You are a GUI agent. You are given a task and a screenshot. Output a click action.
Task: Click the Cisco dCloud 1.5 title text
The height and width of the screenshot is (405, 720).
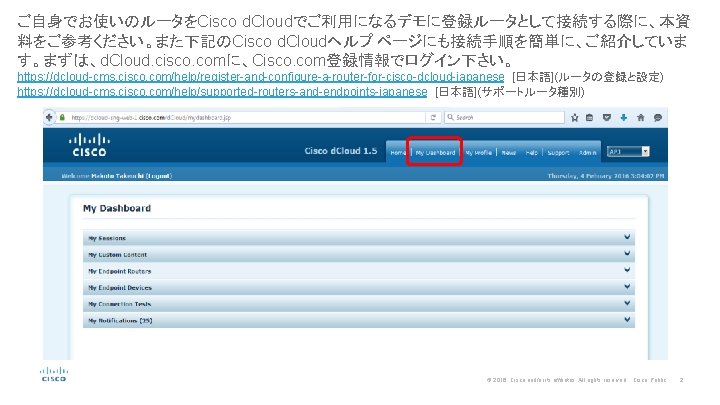341,151
